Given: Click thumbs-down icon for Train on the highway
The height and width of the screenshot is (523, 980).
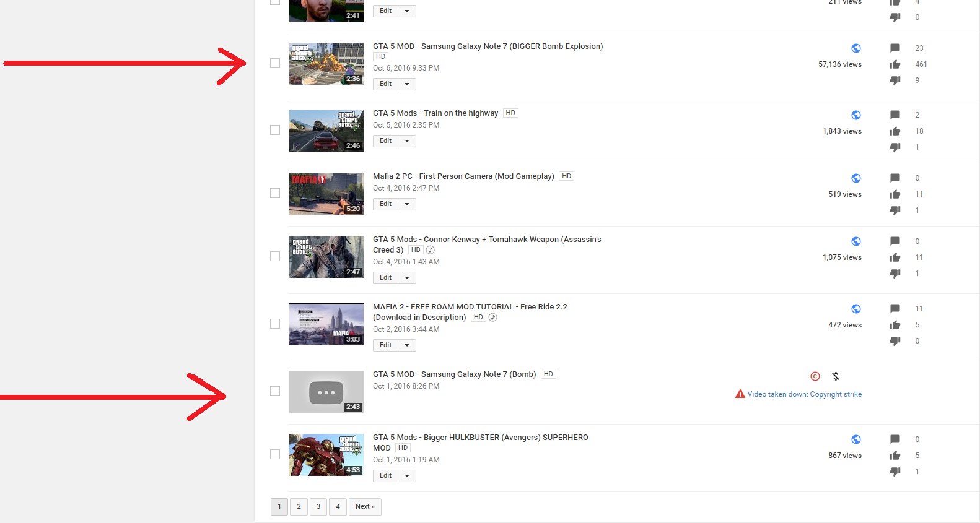Looking at the screenshot, I should pos(895,147).
